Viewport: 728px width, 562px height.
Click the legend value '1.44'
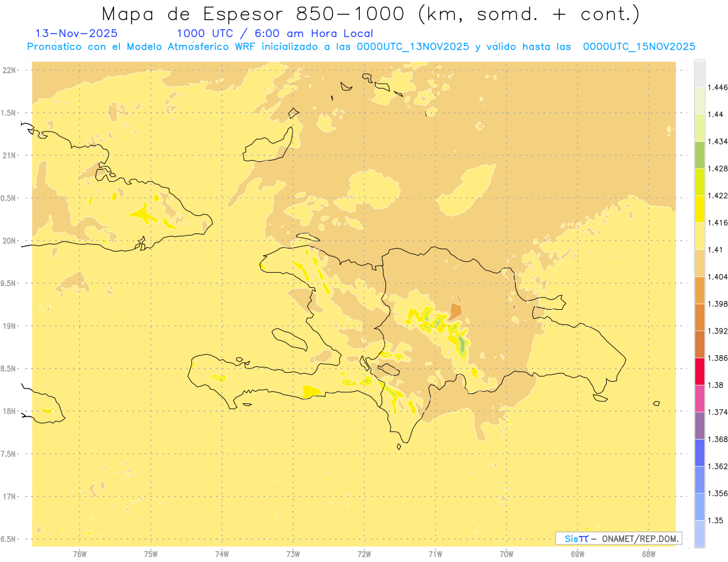[x=715, y=115]
